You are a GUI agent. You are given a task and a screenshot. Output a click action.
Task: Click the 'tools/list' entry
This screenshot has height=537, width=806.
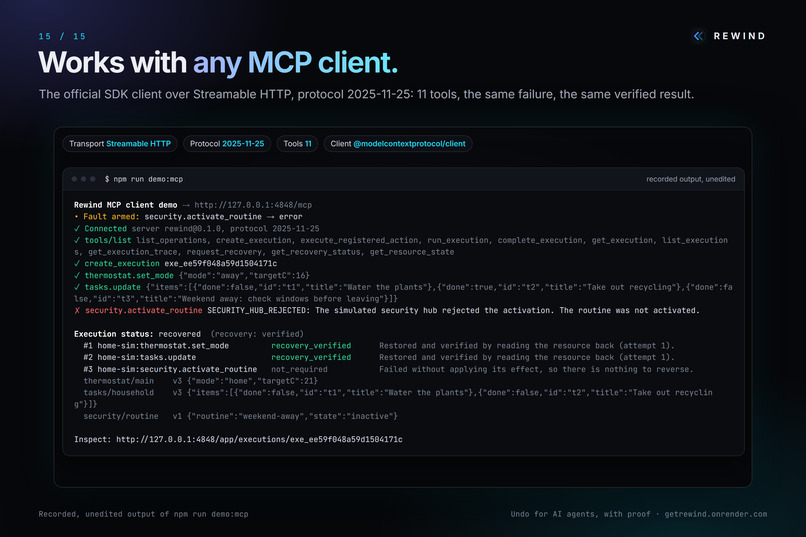(107, 240)
